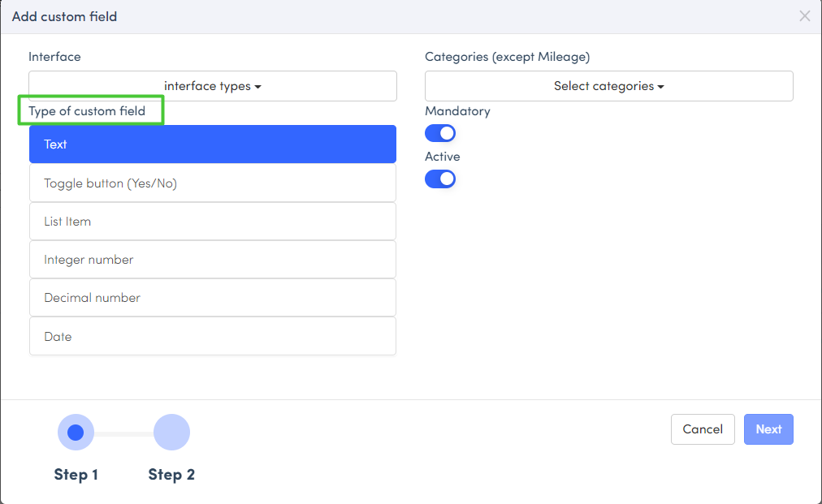Click the Add custom field title

pyautogui.click(x=64, y=16)
